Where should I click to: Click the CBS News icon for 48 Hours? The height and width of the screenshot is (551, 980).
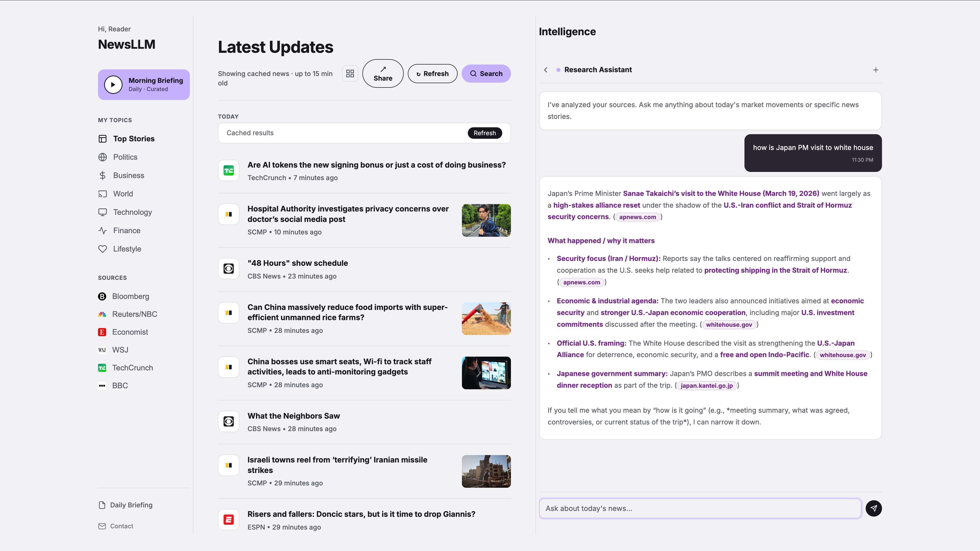click(229, 269)
